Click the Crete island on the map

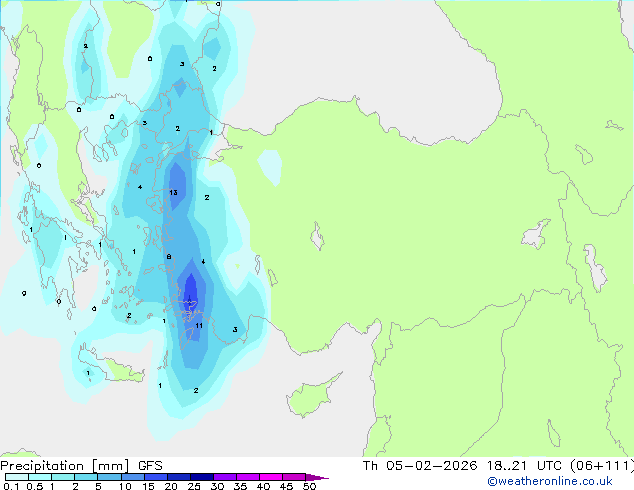[x=111, y=364]
